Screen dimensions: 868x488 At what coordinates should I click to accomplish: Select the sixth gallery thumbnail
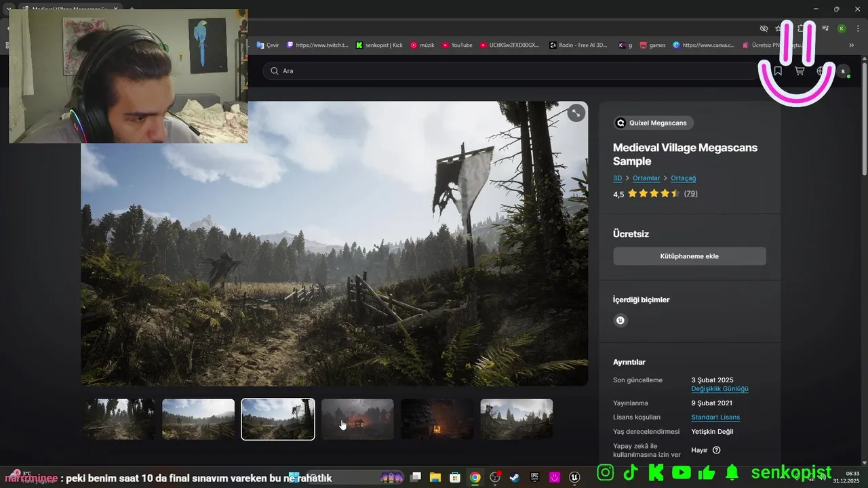tap(517, 419)
